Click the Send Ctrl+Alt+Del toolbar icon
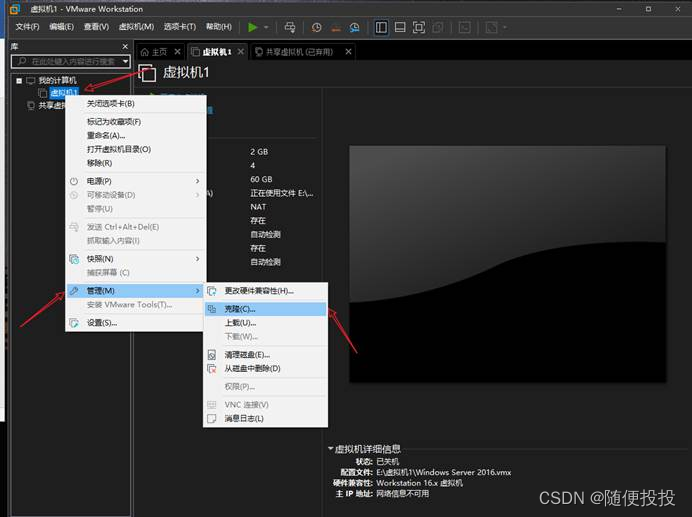The width and height of the screenshot is (692, 517). [x=290, y=27]
